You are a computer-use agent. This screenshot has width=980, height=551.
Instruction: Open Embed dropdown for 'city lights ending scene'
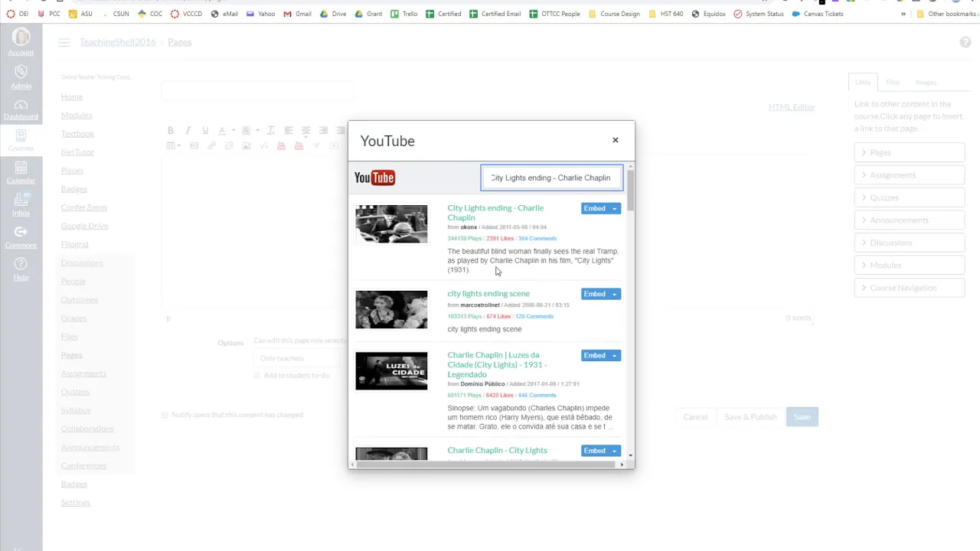[x=614, y=294]
